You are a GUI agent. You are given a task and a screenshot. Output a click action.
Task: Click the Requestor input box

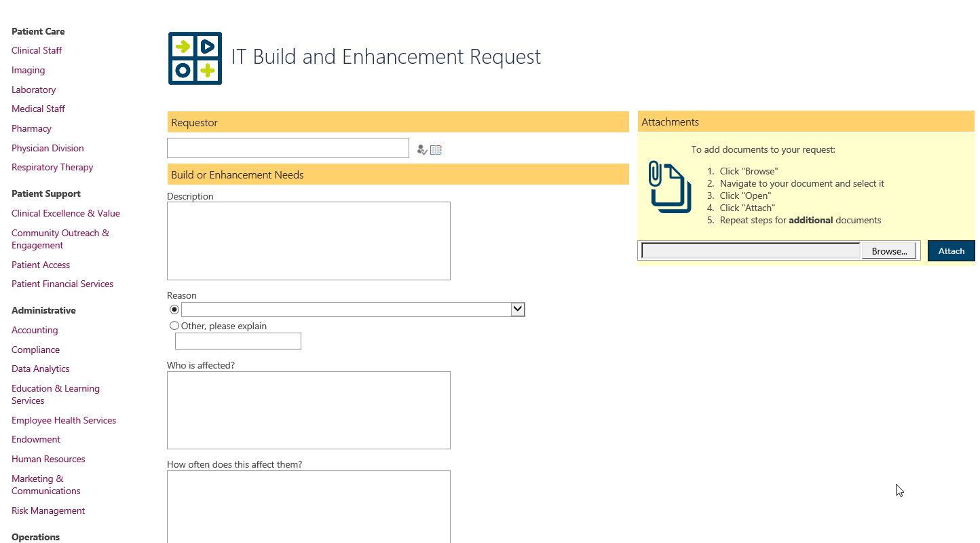pos(288,147)
